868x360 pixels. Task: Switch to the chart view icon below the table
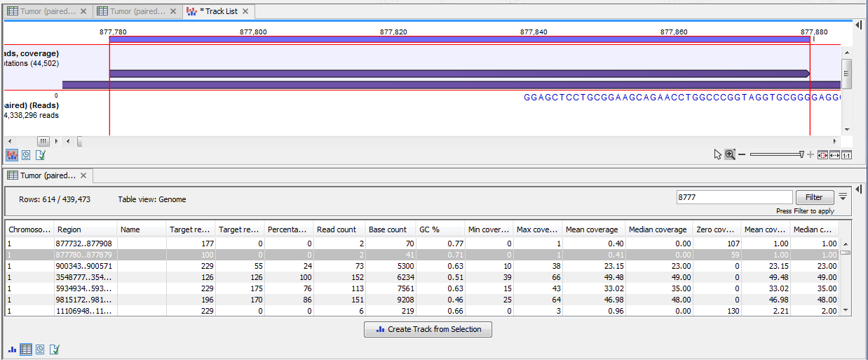coord(12,349)
